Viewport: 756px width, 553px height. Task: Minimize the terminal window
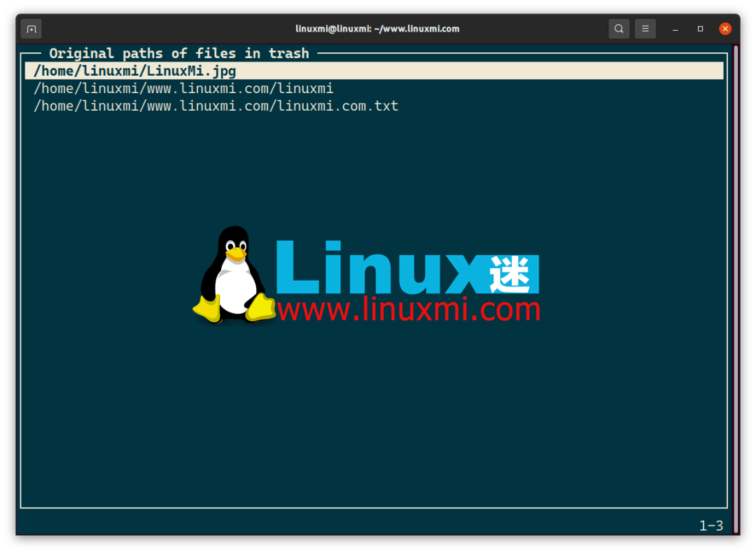coord(675,29)
